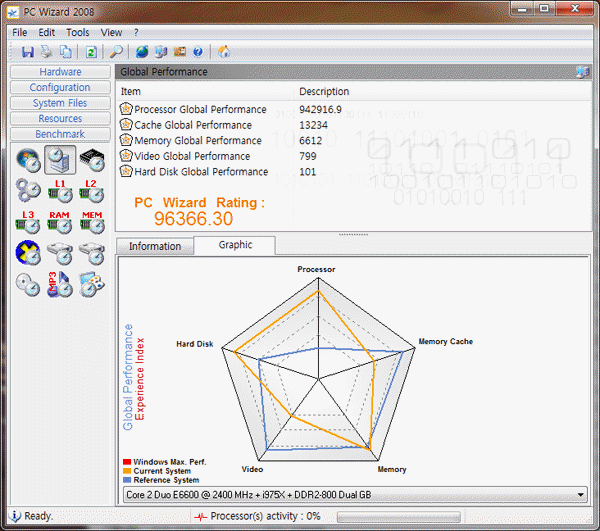Viewport: 600px width, 531px height.
Task: Run the MEM benchmark icon
Action: (92, 222)
